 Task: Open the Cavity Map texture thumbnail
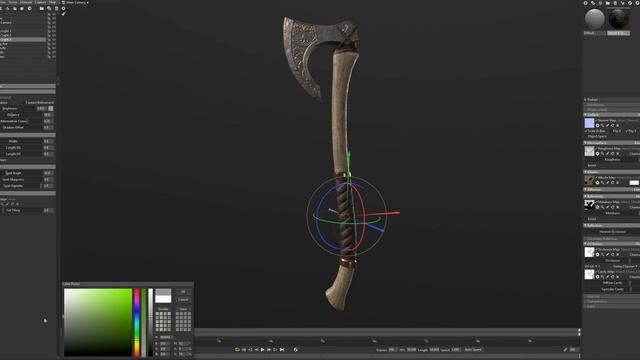point(589,274)
